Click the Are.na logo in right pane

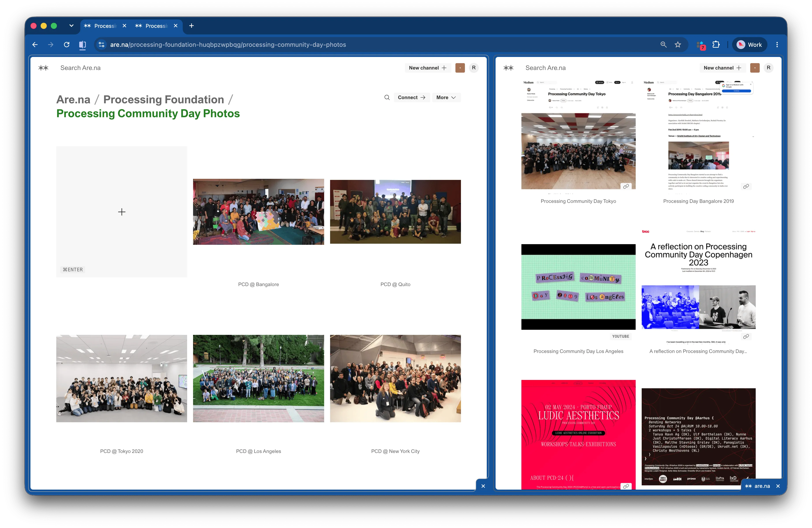click(x=508, y=68)
